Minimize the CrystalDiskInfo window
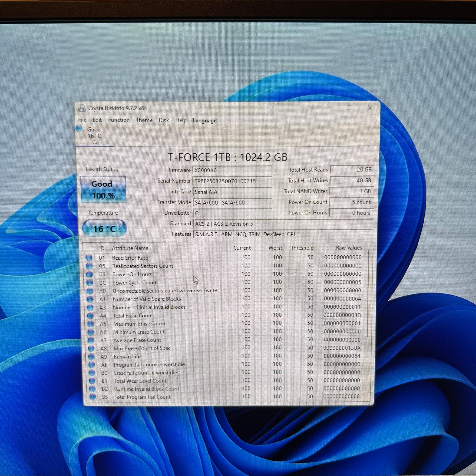476x476 pixels. [x=329, y=108]
